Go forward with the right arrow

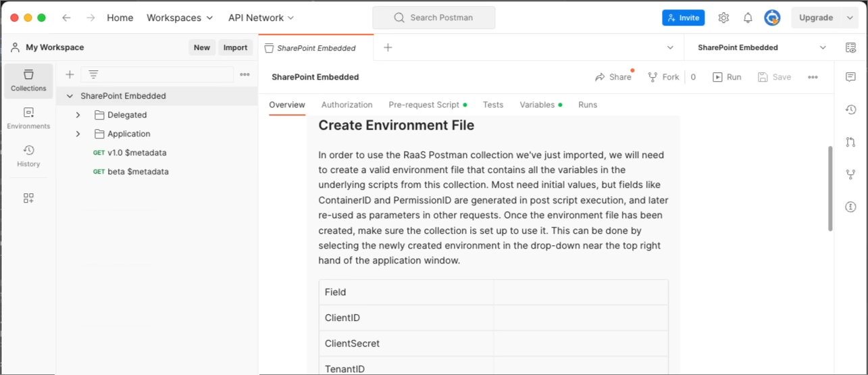point(90,18)
